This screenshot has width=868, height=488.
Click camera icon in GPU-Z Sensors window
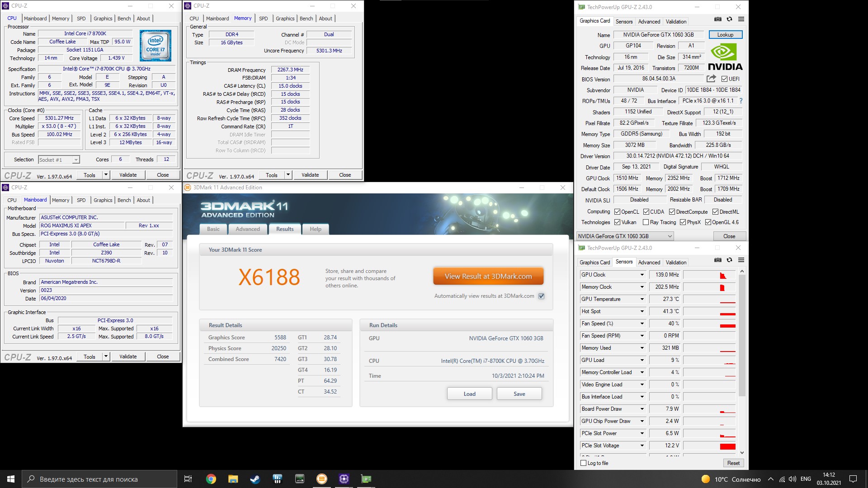pos(717,260)
